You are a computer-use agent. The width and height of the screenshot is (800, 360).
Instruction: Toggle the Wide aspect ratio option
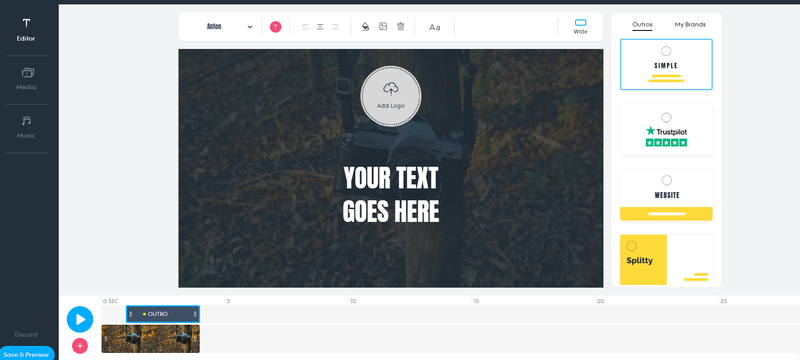pos(581,27)
